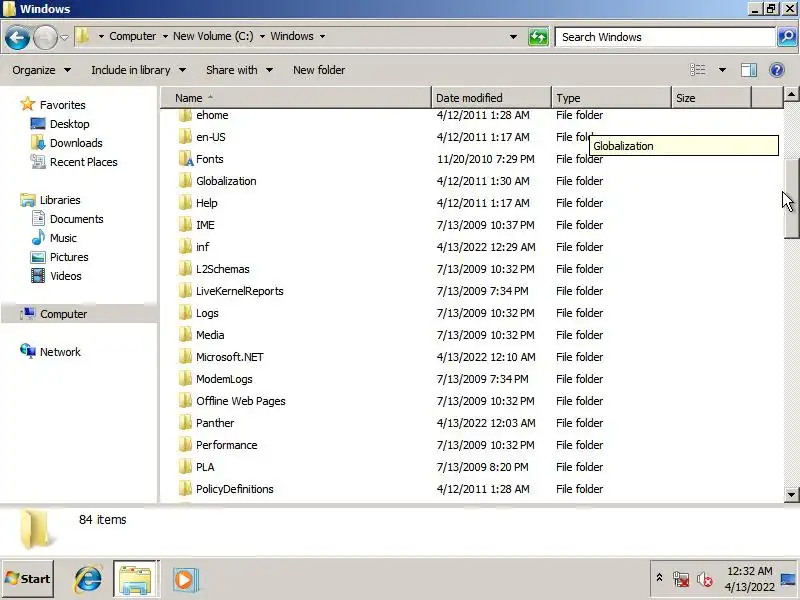The height and width of the screenshot is (600, 800).
Task: Launch Internet Explorer from the taskbar
Action: tap(88, 579)
